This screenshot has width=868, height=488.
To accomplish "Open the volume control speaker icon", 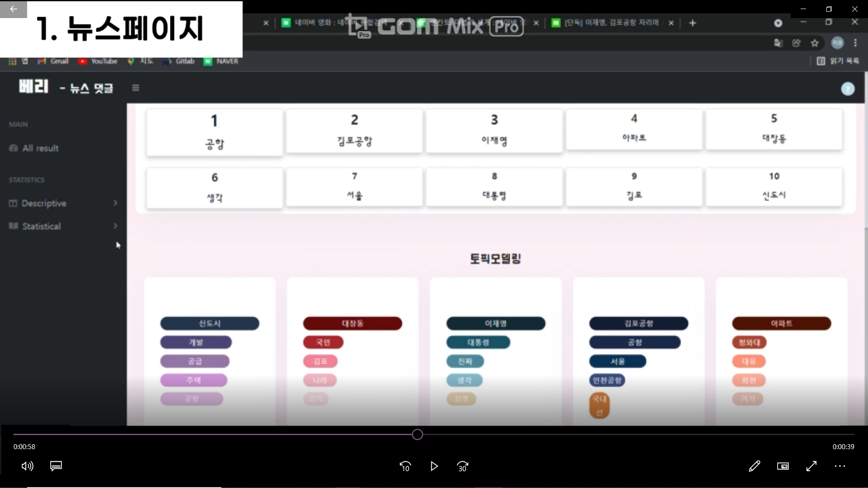I will click(27, 466).
